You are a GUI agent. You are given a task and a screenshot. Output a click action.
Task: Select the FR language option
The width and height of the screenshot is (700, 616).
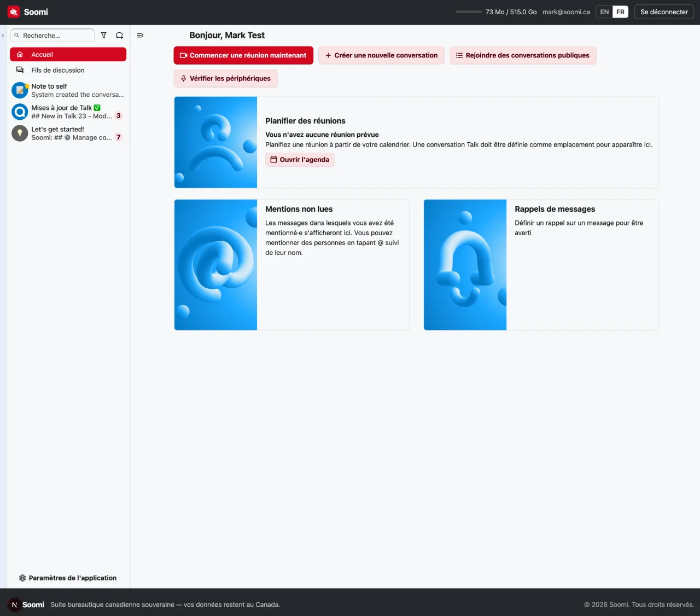620,12
